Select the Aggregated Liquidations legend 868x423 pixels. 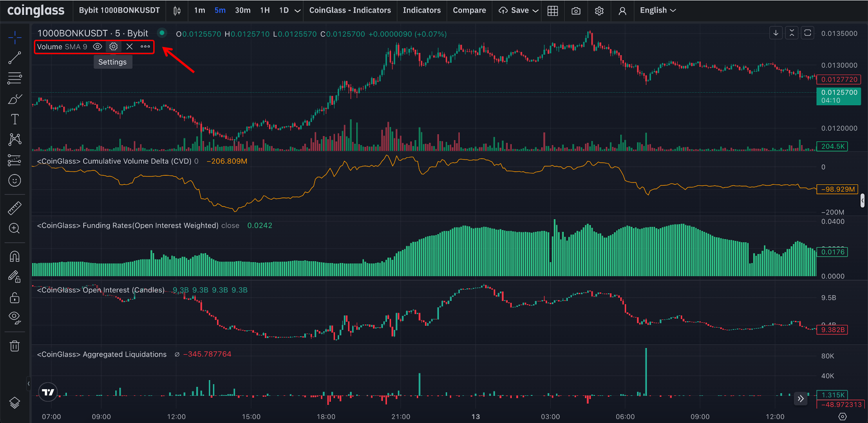coord(102,354)
